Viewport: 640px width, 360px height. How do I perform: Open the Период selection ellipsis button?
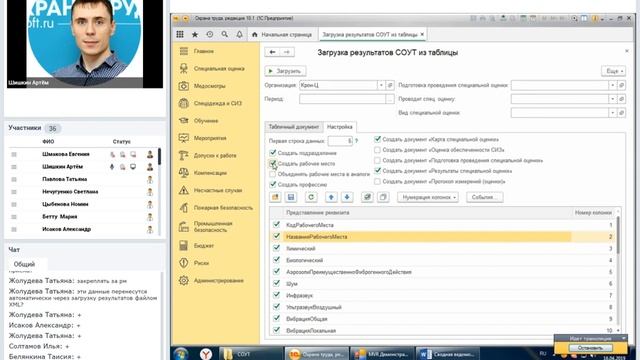tap(390, 99)
